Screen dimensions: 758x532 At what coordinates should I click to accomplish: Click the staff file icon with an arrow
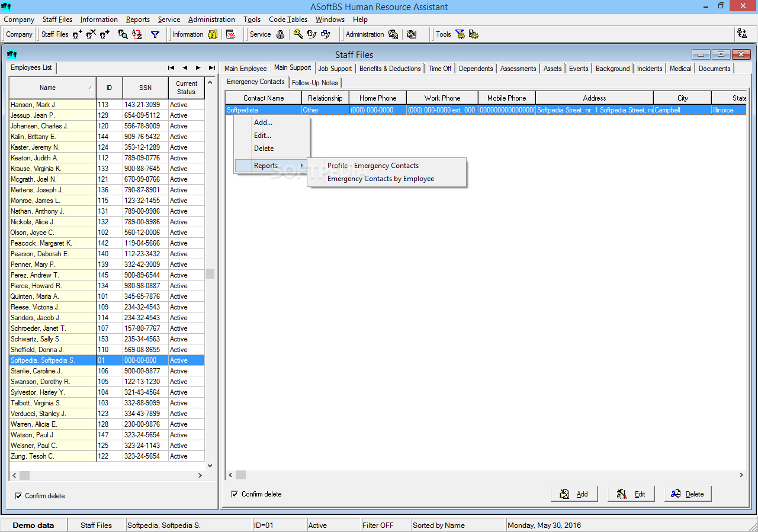pyautogui.click(x=105, y=34)
